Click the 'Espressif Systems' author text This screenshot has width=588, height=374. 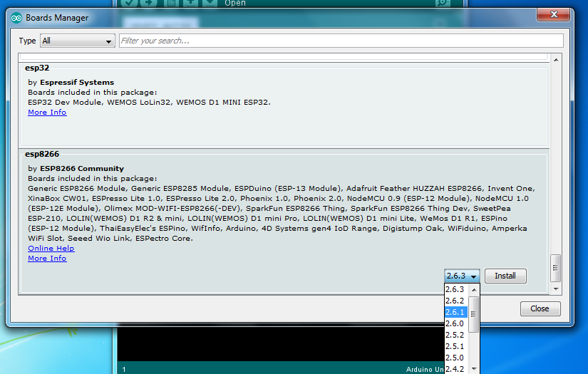[x=77, y=82]
